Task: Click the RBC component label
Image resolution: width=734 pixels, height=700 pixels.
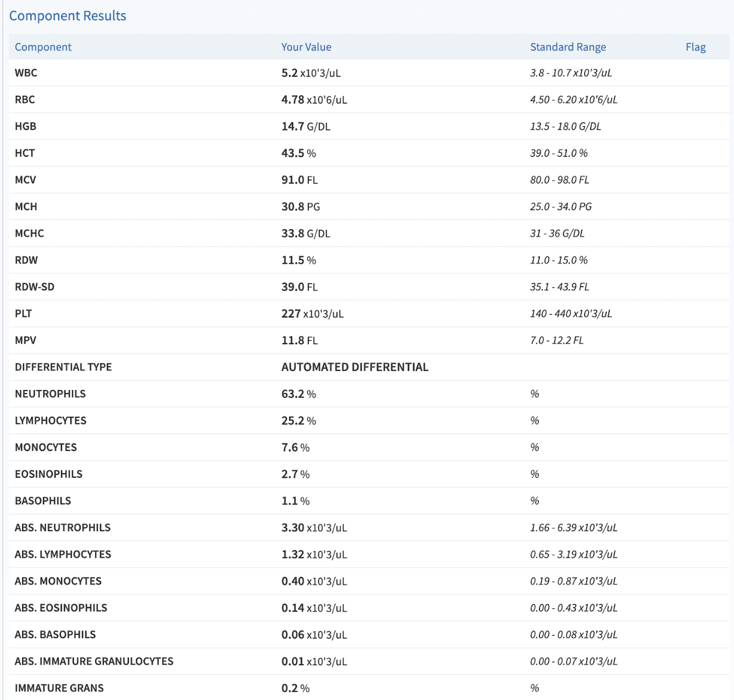Action: 25,100
